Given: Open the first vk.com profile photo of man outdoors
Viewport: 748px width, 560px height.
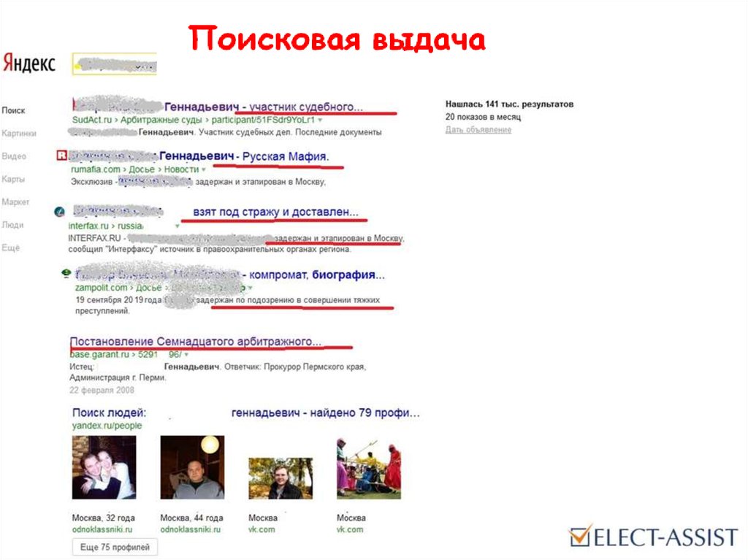Looking at the screenshot, I should [x=280, y=478].
